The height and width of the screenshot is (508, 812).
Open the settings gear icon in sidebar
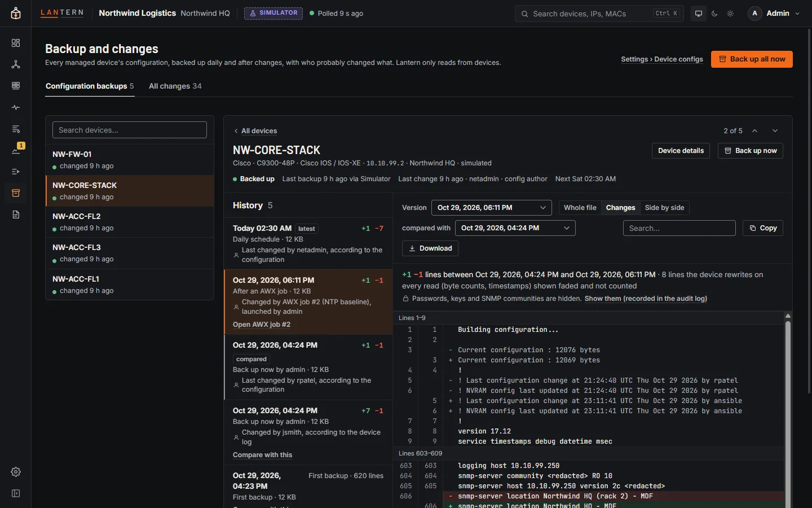(16, 472)
